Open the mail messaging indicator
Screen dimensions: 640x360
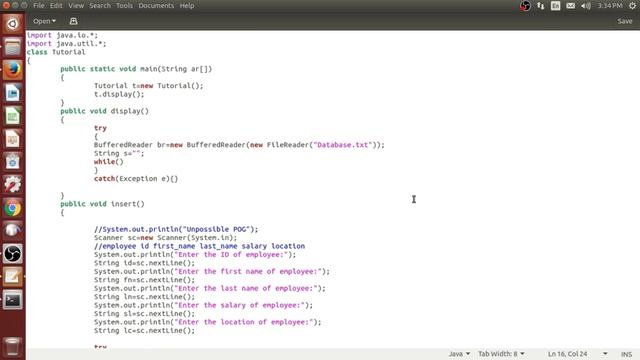coord(571,6)
